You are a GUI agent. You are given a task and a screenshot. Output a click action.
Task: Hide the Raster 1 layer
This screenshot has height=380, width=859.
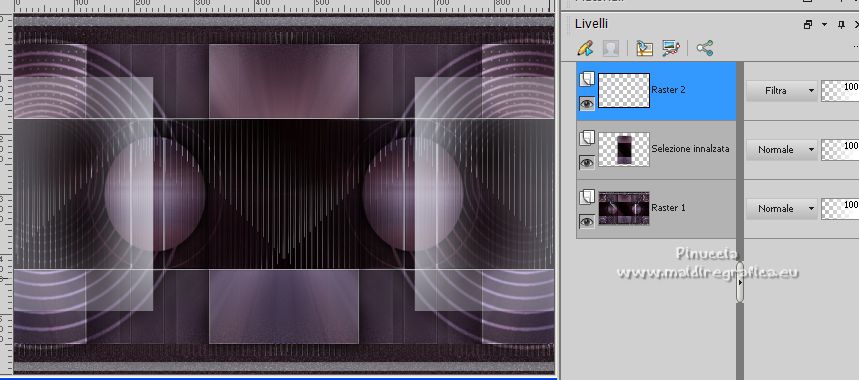587,221
